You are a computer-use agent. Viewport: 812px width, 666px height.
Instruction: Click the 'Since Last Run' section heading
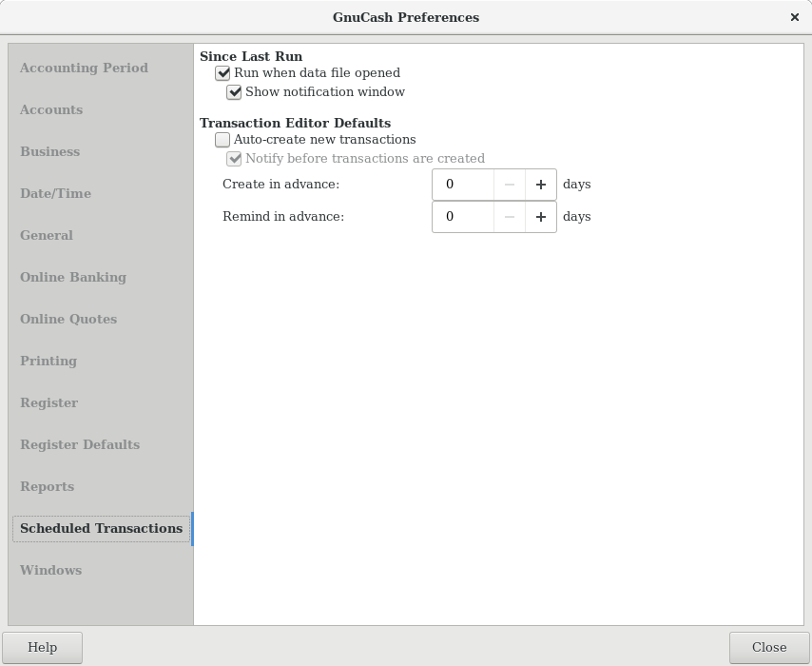pyautogui.click(x=251, y=56)
